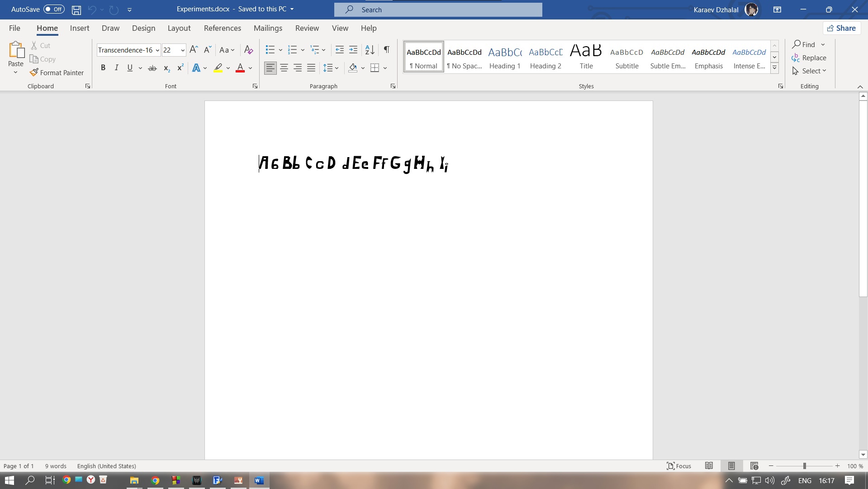868x489 pixels.
Task: Show paragraph marks and formatting symbols
Action: click(x=386, y=50)
